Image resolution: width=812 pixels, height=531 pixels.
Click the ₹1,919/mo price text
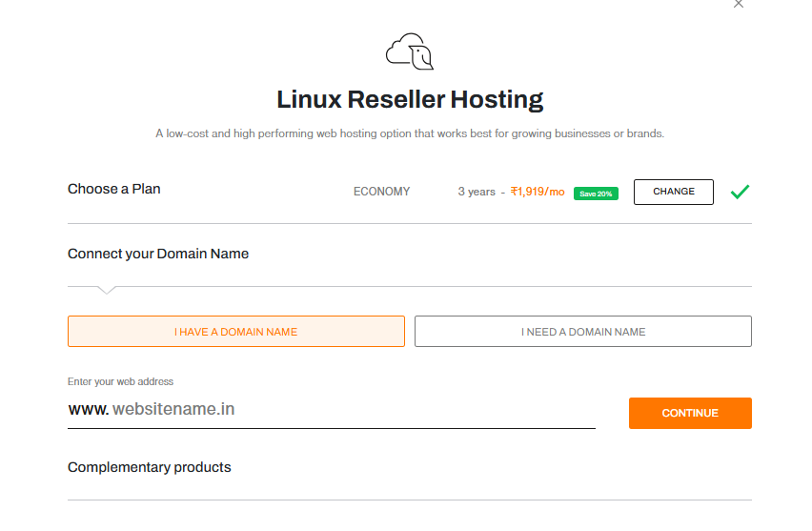coord(538,192)
